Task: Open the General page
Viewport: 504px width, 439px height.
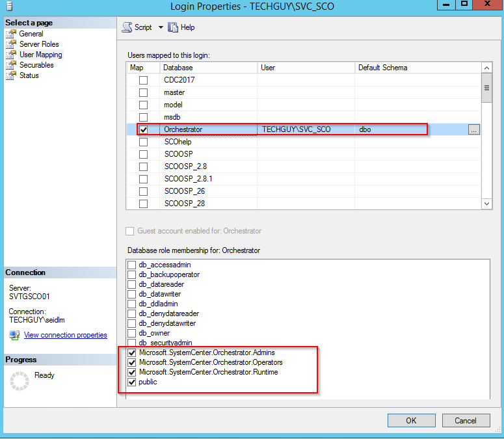Action: (31, 34)
